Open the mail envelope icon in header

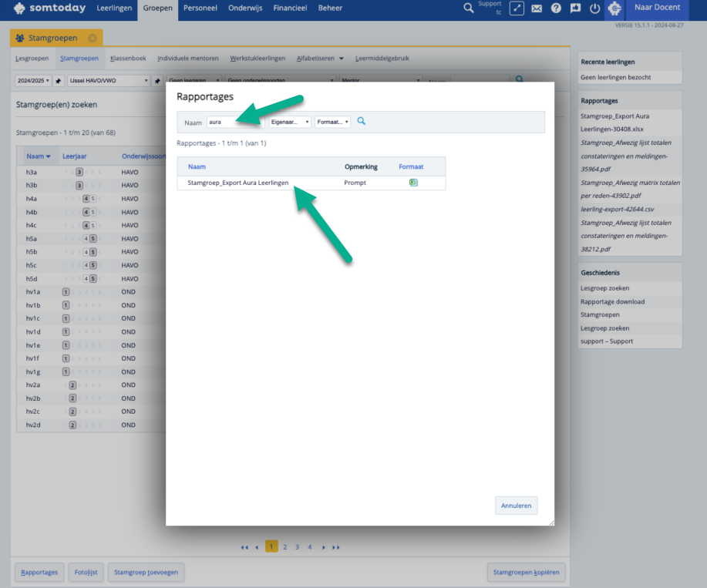pos(537,8)
